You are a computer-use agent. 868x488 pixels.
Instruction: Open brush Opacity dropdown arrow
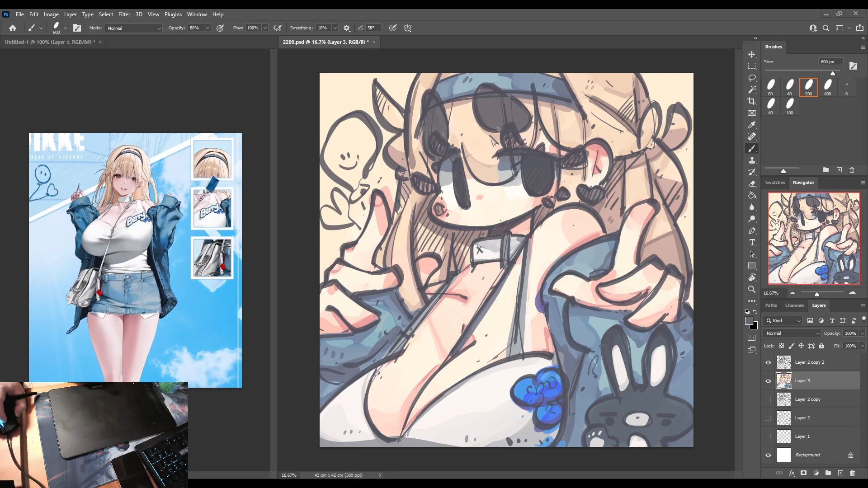tap(208, 28)
